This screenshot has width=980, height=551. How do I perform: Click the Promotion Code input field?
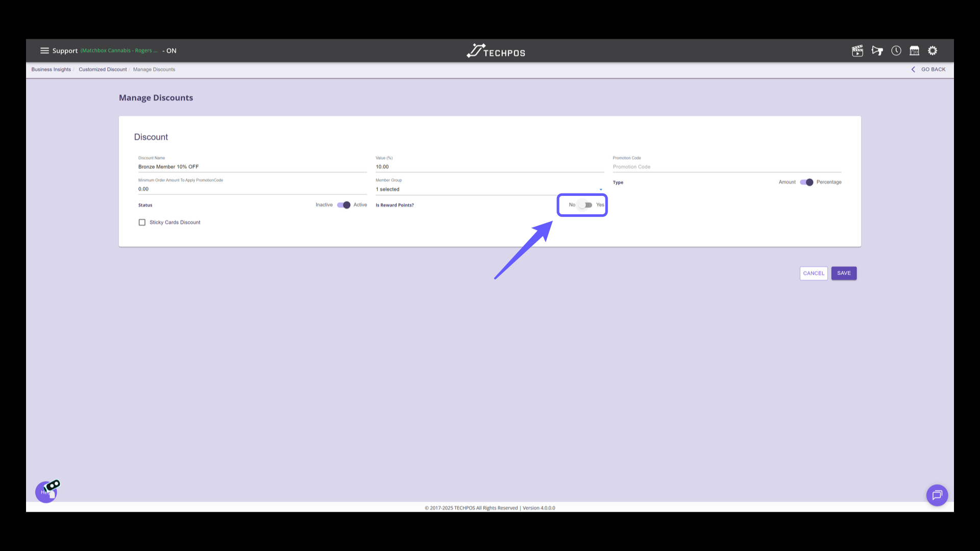click(x=727, y=167)
